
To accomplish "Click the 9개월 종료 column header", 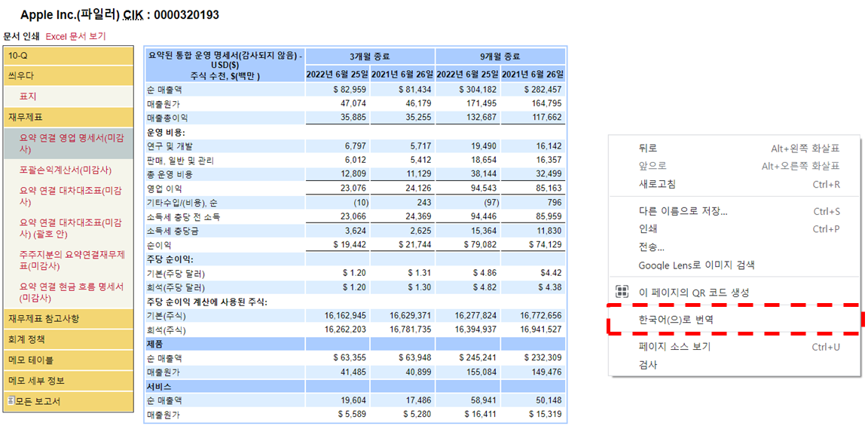I will click(x=500, y=57).
